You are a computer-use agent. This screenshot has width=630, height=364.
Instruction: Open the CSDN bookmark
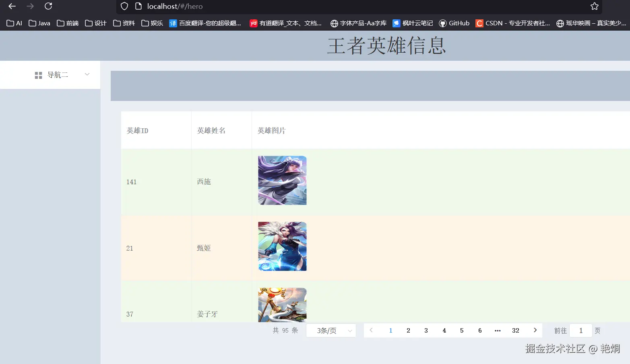click(x=513, y=23)
